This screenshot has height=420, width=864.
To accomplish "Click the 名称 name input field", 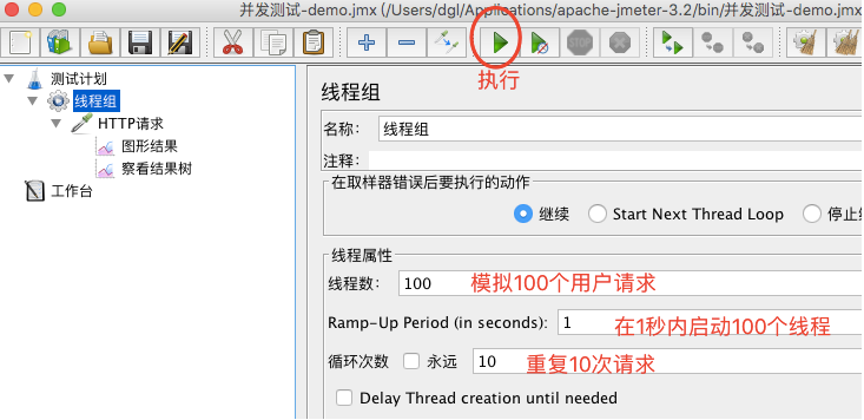I will point(621,130).
